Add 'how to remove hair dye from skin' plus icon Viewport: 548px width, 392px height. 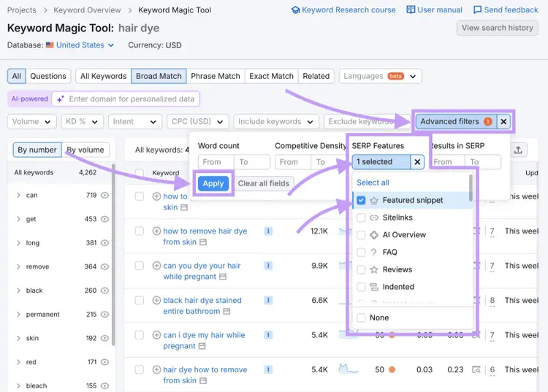coord(156,231)
